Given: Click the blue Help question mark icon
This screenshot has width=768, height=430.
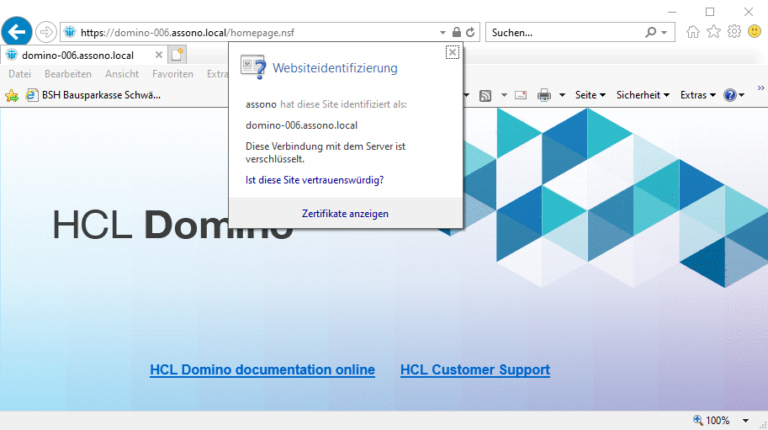Looking at the screenshot, I should (x=730, y=95).
